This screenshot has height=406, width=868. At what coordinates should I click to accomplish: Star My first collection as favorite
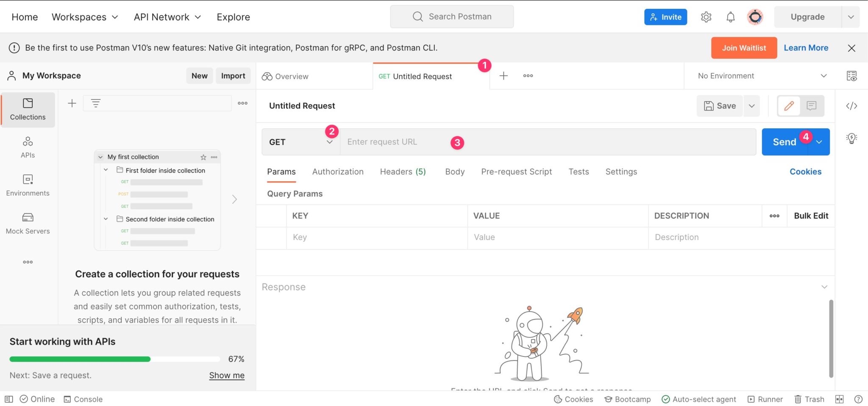[203, 157]
